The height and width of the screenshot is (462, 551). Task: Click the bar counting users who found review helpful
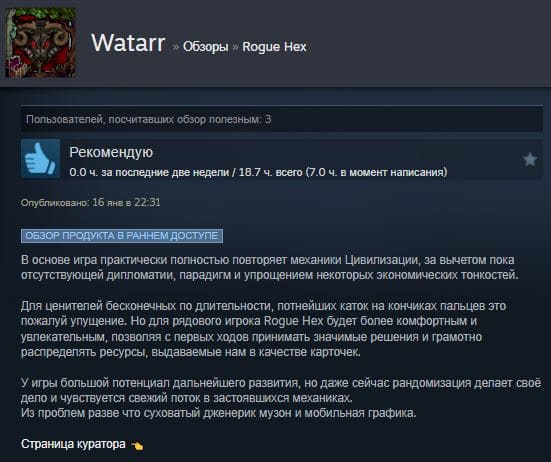pyautogui.click(x=282, y=119)
